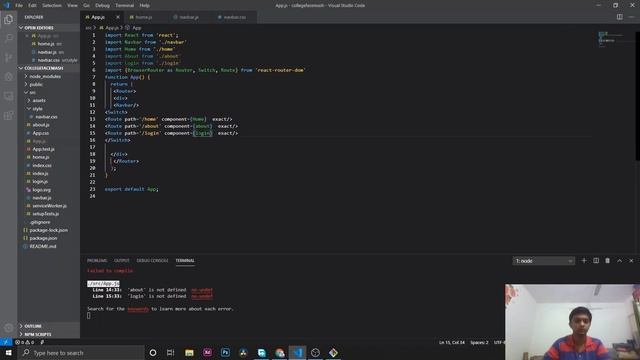Click the Windows taskbar search box

pos(81,353)
